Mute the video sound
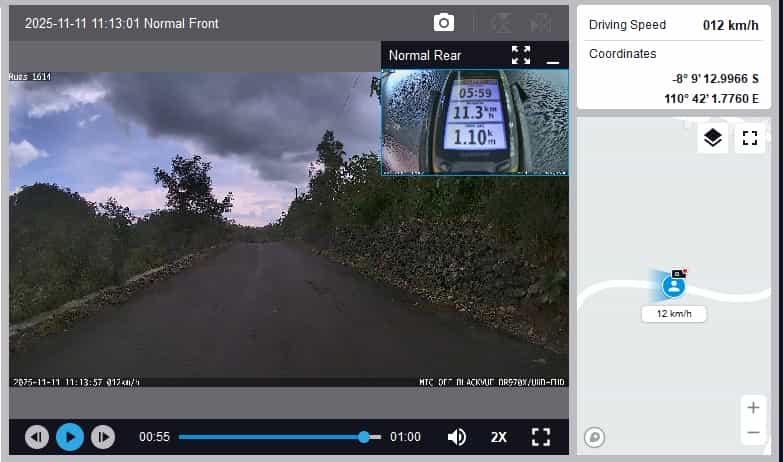 click(x=457, y=437)
